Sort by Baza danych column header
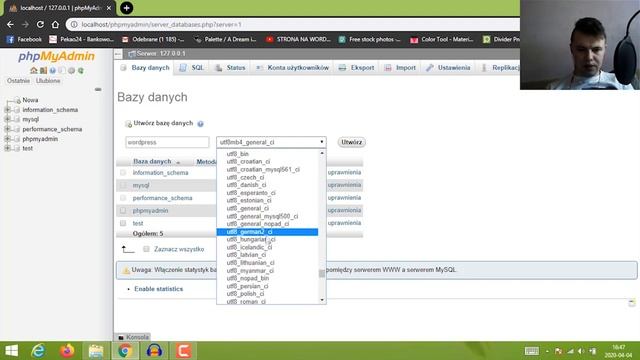This screenshot has width=640, height=360. (x=152, y=162)
